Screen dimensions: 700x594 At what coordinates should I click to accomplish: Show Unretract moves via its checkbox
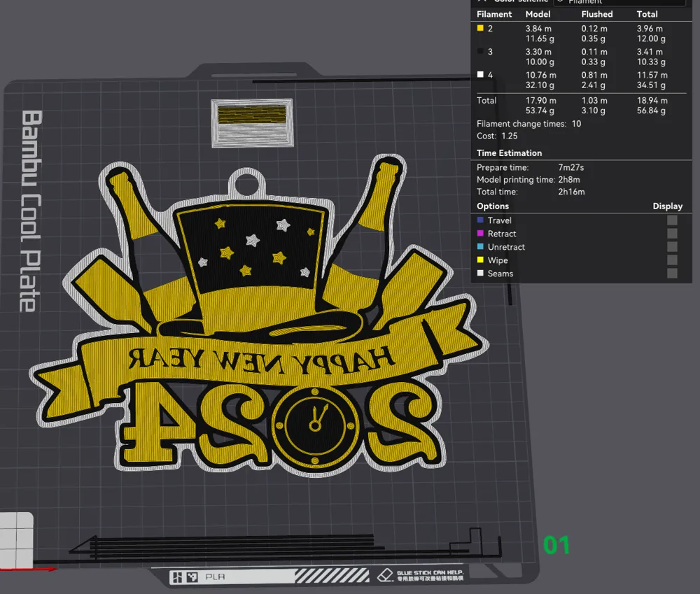pos(672,247)
